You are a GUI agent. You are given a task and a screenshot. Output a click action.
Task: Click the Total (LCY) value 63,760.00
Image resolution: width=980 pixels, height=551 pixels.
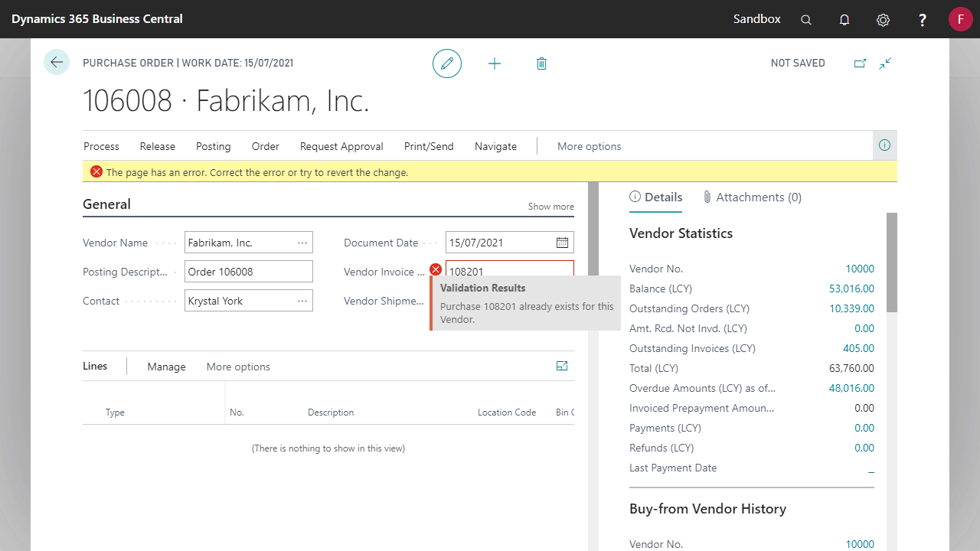click(x=851, y=368)
